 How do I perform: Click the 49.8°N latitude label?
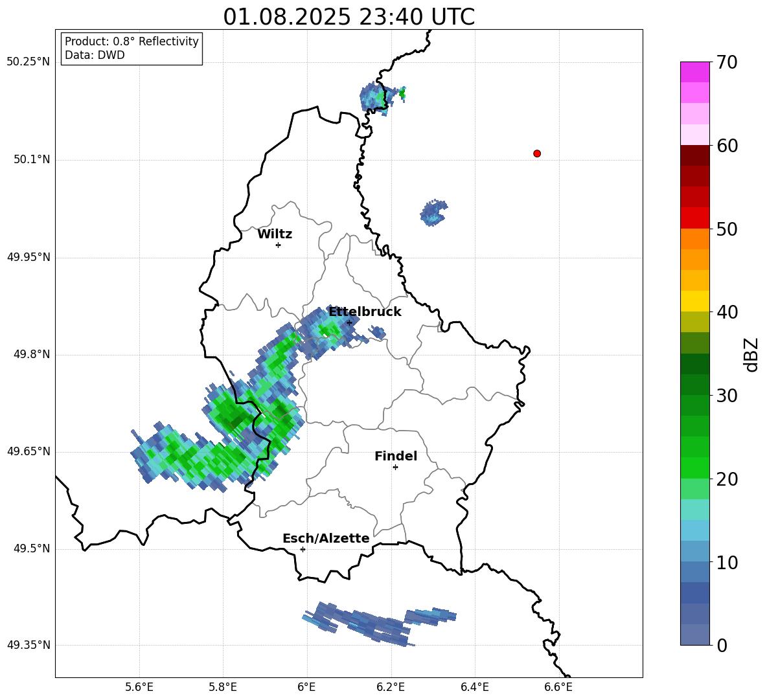[x=32, y=354]
